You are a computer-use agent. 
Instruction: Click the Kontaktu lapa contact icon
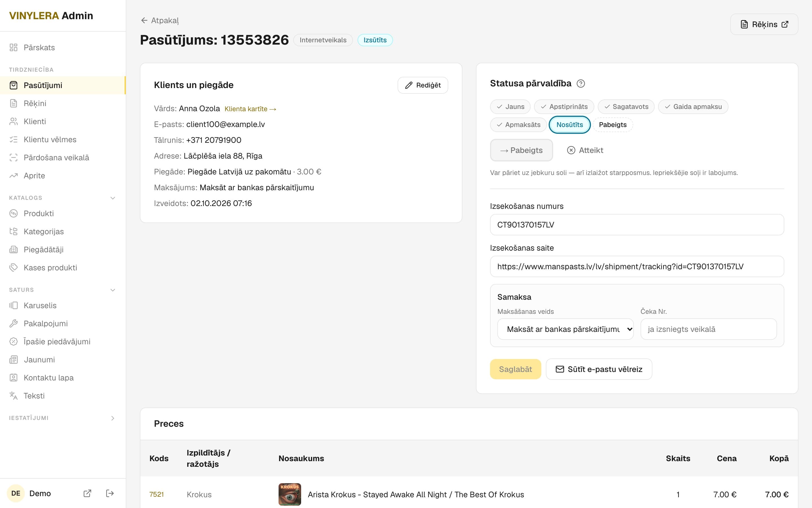pyautogui.click(x=14, y=378)
